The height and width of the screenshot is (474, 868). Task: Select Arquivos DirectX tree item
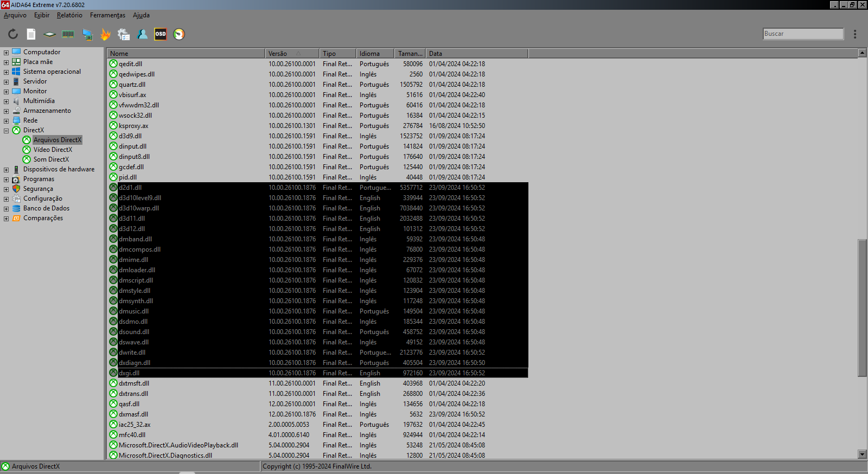58,140
